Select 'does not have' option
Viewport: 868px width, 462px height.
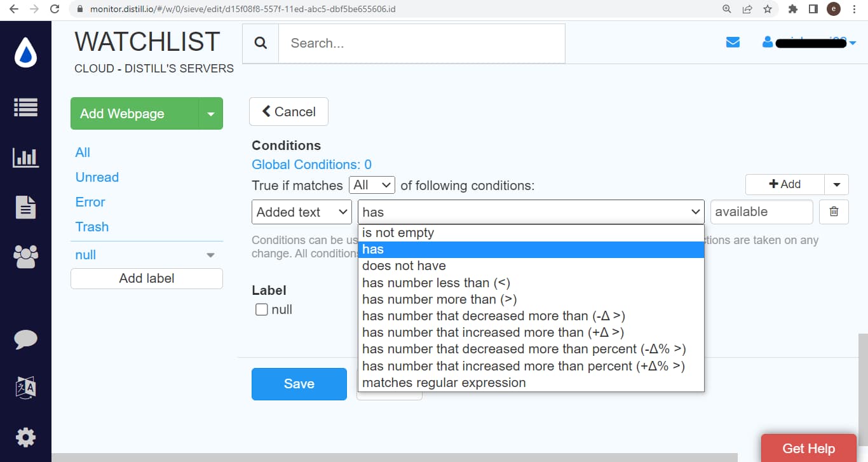[404, 266]
